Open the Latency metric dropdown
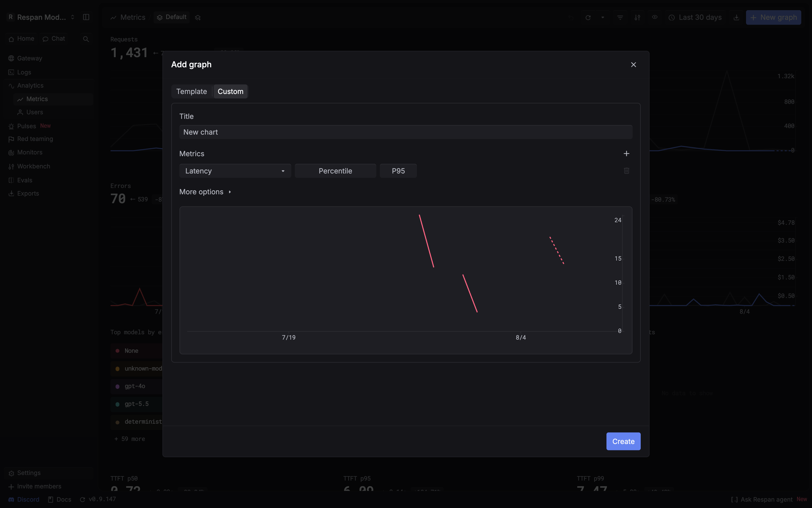 pyautogui.click(x=235, y=171)
